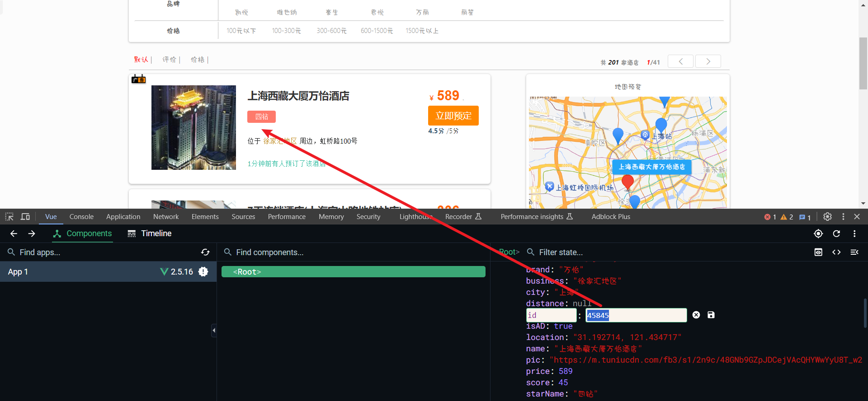Click the select component target icon
The height and width of the screenshot is (401, 868).
[818, 233]
